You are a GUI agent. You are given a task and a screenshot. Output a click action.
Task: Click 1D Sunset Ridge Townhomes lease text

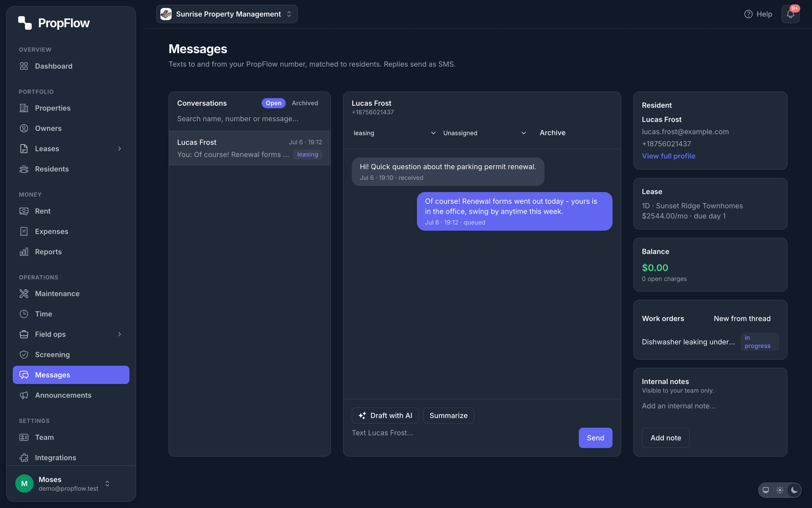click(692, 206)
